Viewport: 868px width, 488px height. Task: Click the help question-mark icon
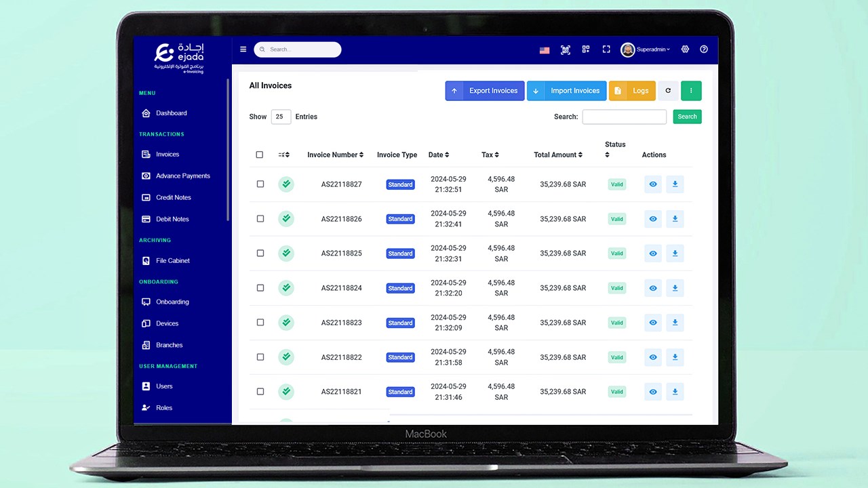[704, 49]
